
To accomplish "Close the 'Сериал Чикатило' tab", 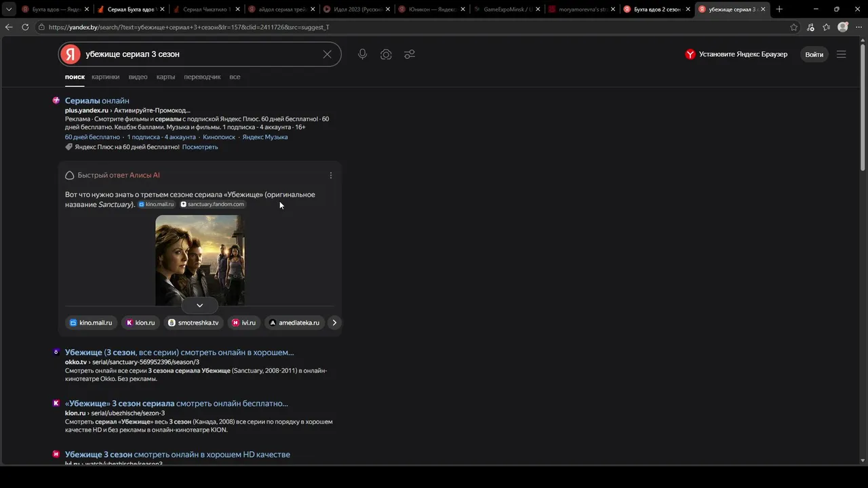I will [237, 9].
